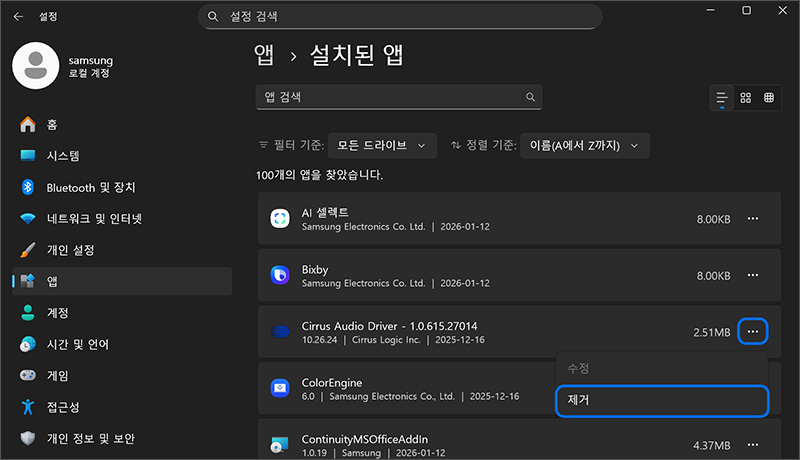This screenshot has height=460, width=800.
Task: Click the 설치된 앱 heading
Action: point(357,55)
